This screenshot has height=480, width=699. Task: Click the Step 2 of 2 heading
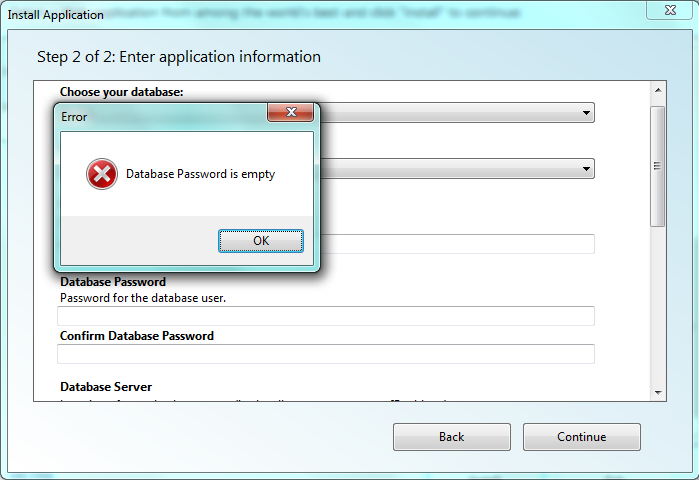pyautogui.click(x=179, y=57)
